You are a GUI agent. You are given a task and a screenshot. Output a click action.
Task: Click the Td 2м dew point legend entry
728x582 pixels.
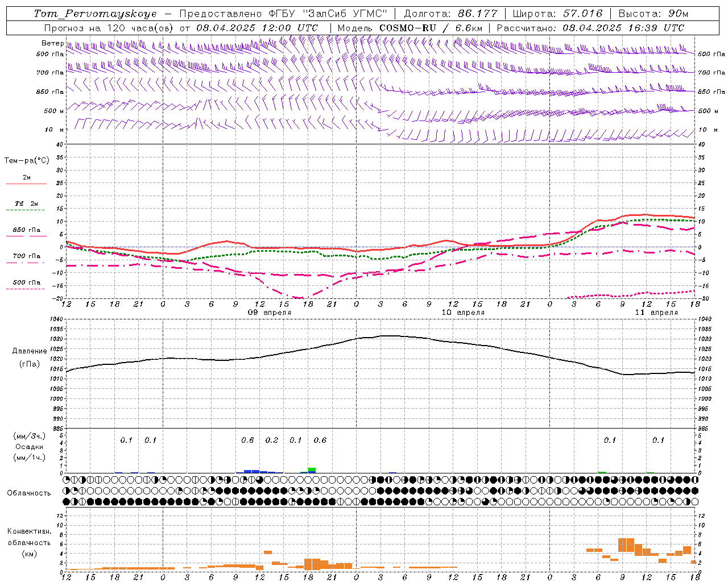coord(26,203)
